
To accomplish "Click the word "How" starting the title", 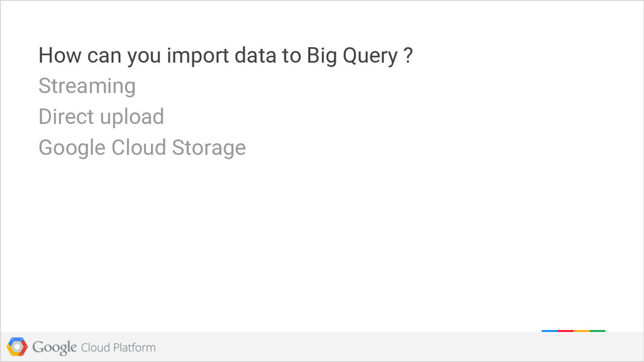I will [60, 55].
